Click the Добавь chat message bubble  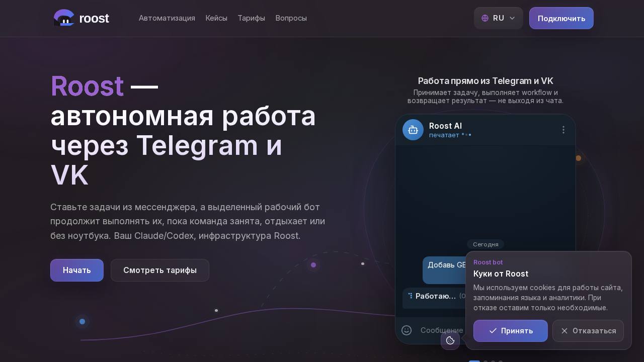(x=445, y=270)
